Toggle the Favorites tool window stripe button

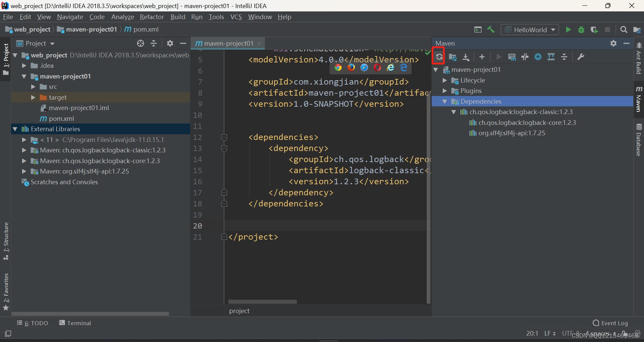click(6, 292)
